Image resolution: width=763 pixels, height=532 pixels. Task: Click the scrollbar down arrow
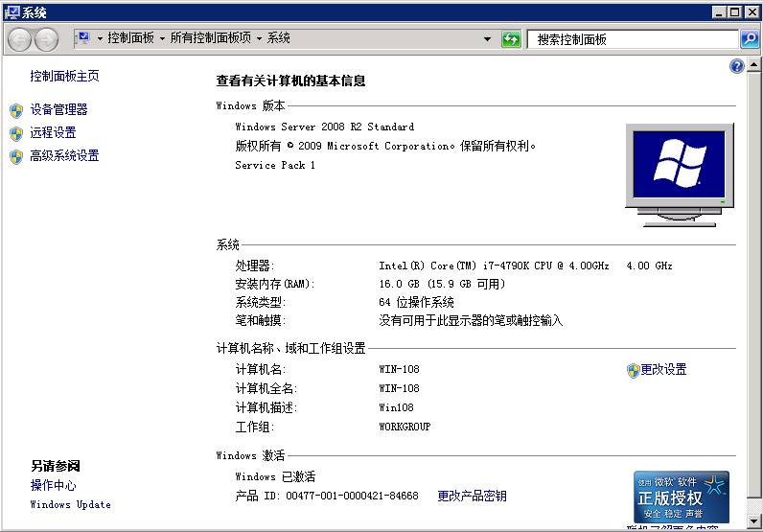coord(753,521)
